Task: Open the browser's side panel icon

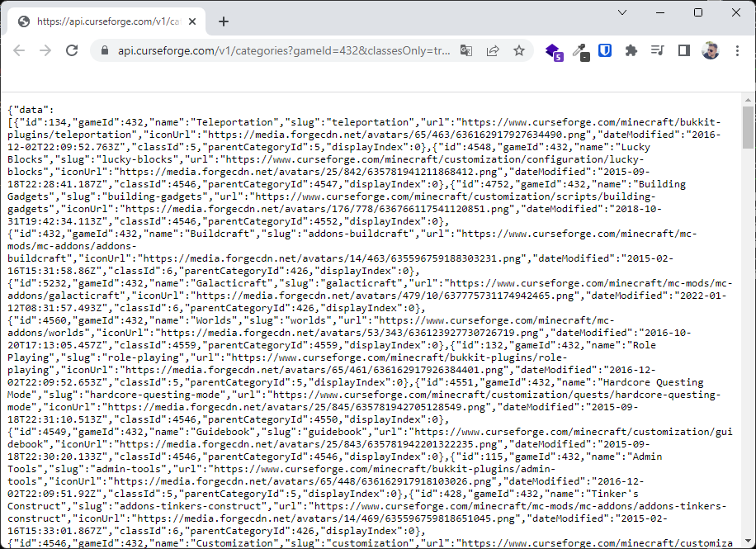Action: click(x=683, y=50)
